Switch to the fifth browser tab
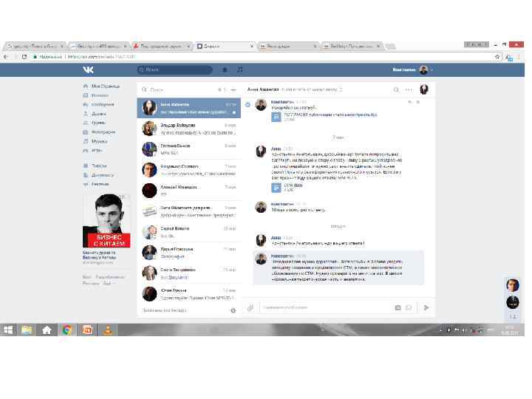The image size is (532, 399). coord(288,46)
